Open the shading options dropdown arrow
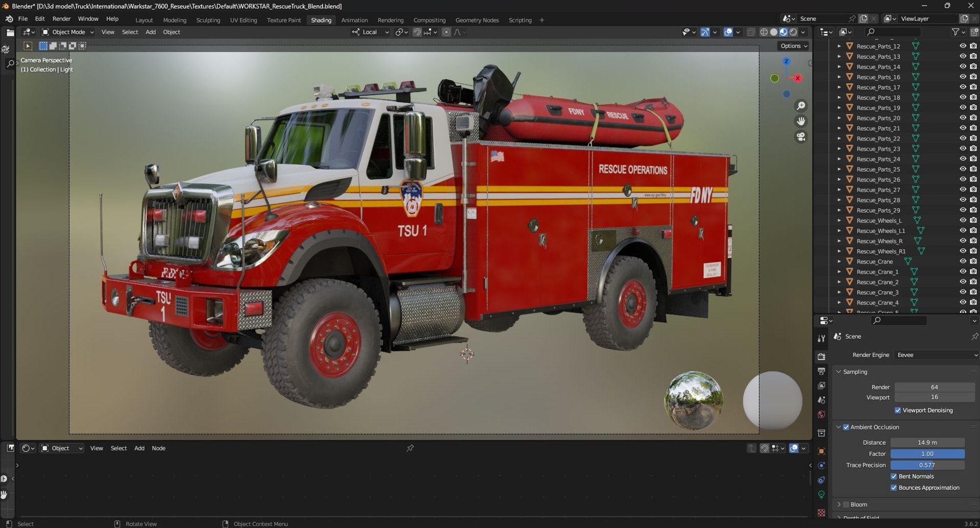The height and width of the screenshot is (528, 980). pos(803,32)
